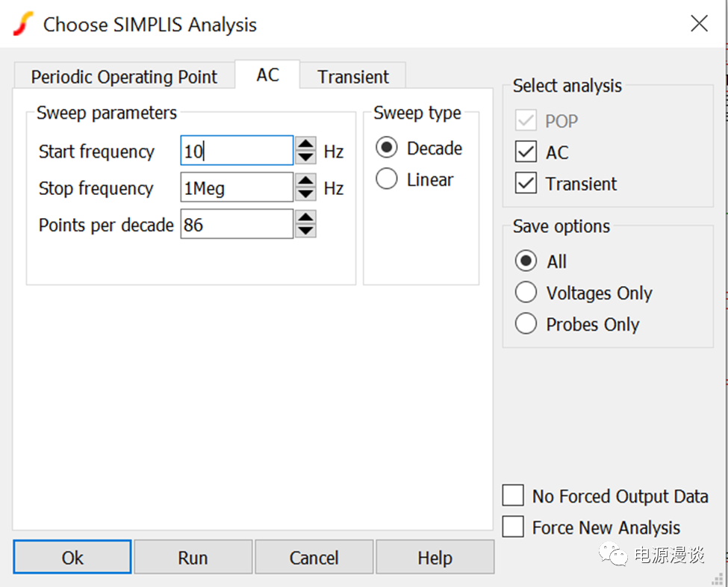Decrease Points per decade value
The image size is (728, 587).
click(305, 230)
